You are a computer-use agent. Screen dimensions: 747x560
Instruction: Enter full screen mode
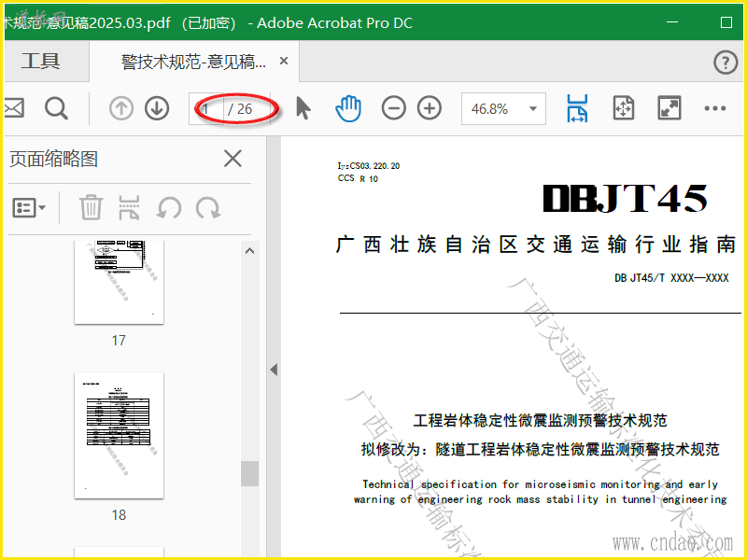(669, 108)
